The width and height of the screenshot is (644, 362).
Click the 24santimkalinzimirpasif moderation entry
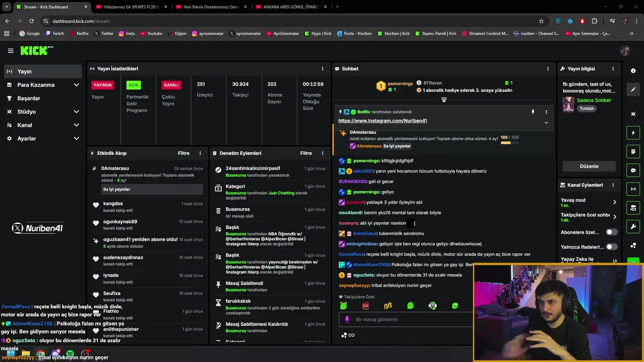(253, 168)
